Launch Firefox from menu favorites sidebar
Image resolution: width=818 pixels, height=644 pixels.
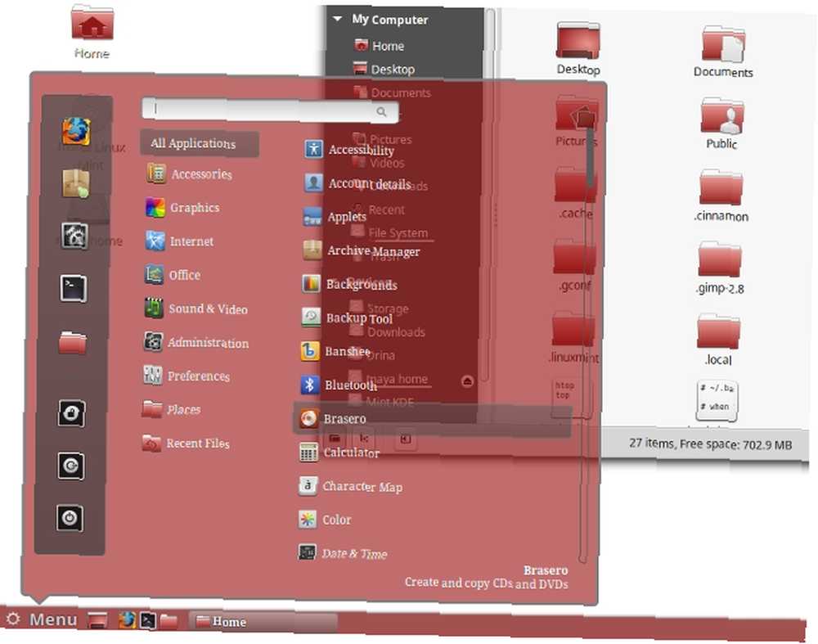(76, 131)
